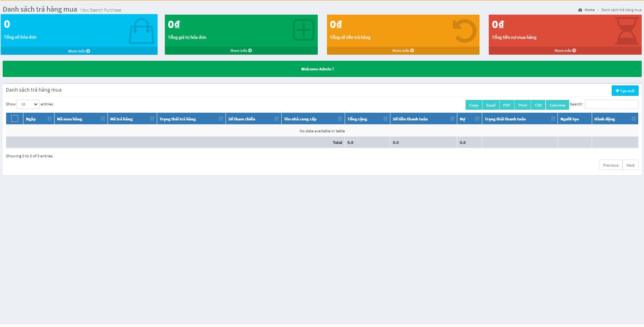Open More info on the Tổng số hóa đơn card
This screenshot has width=644, height=327.
click(79, 51)
